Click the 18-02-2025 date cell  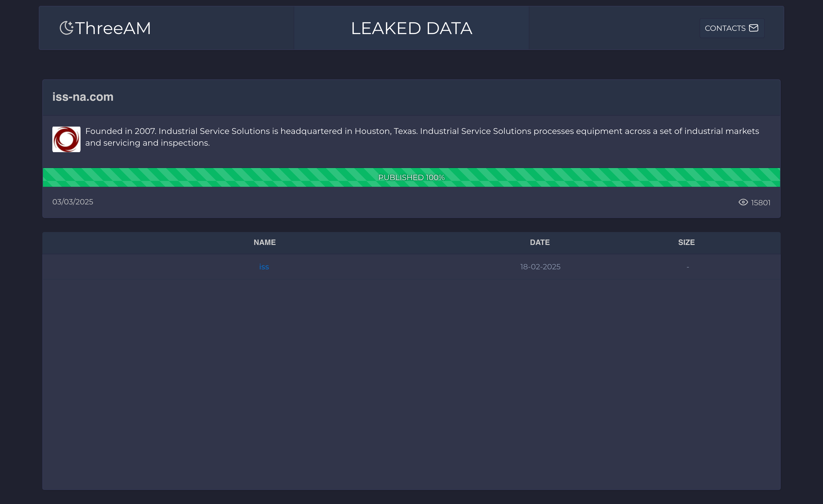(540, 267)
